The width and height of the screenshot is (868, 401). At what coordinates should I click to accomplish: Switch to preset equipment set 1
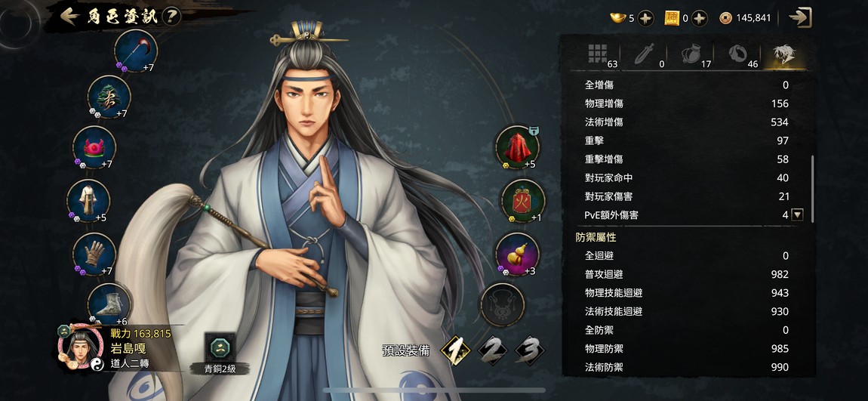pos(455,350)
